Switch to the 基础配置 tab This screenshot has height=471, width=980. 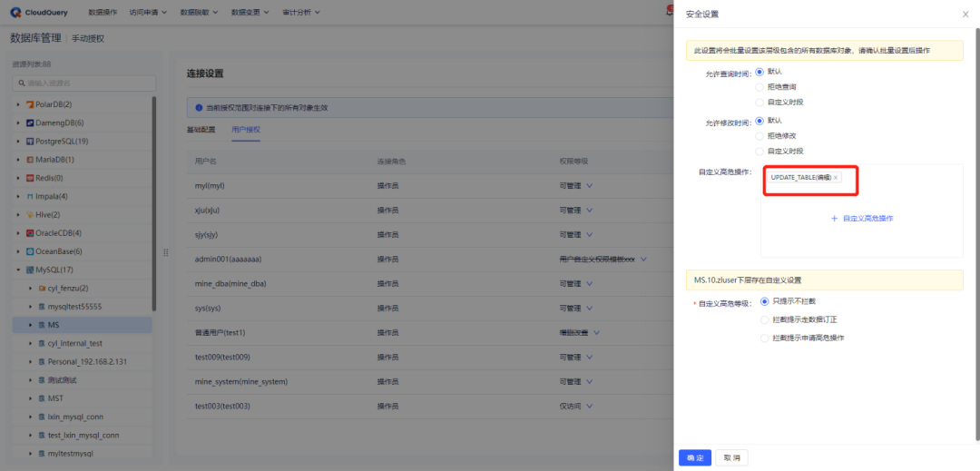coord(201,130)
